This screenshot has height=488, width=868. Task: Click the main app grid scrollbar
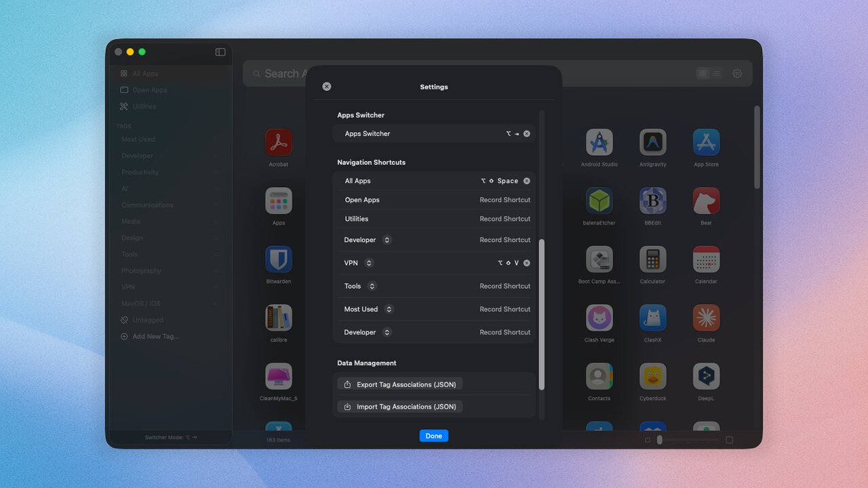[x=757, y=147]
